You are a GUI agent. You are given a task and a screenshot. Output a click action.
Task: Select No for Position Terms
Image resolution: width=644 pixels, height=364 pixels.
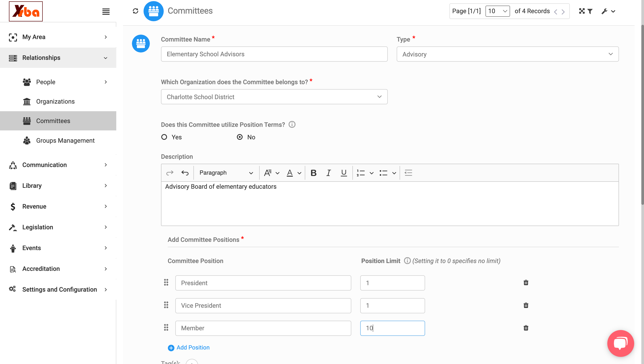[x=240, y=137]
